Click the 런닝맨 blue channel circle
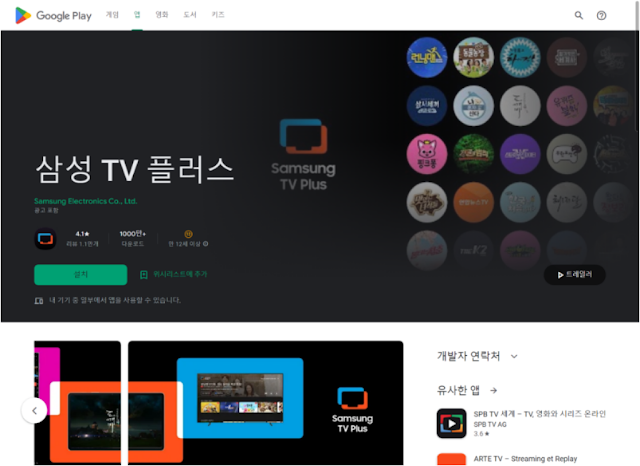The width and height of the screenshot is (640, 466). point(427,58)
